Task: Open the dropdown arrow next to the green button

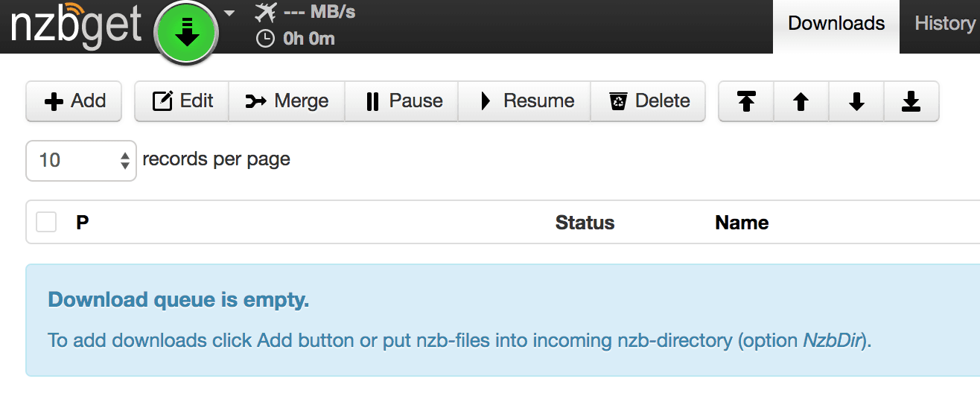Action: [229, 13]
